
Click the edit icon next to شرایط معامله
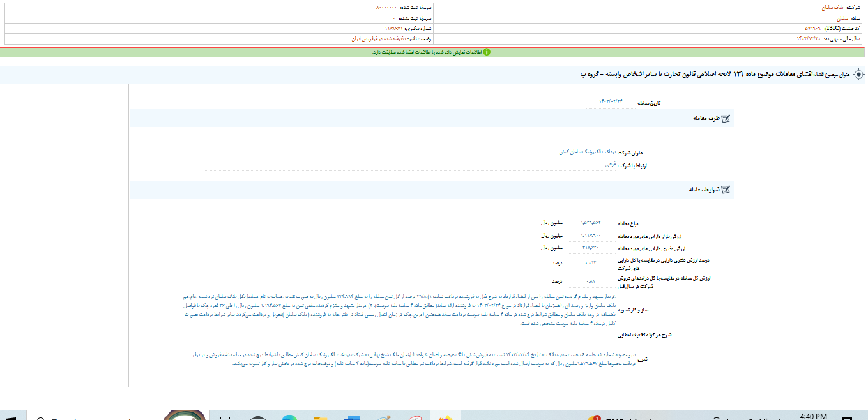(x=726, y=190)
